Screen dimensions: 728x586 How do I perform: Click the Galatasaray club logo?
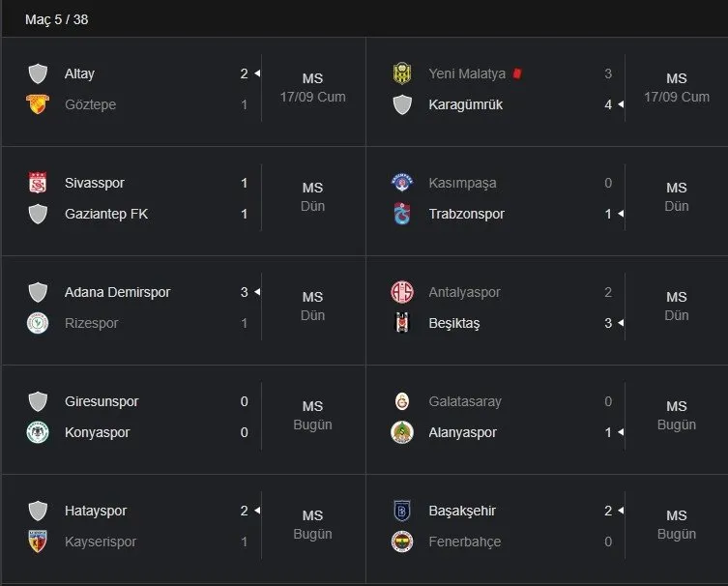[402, 401]
